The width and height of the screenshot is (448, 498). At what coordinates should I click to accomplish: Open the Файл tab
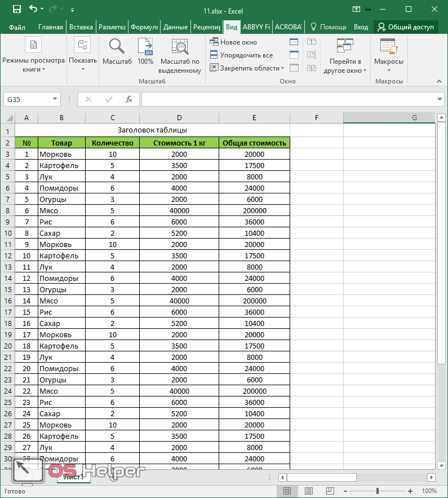pyautogui.click(x=17, y=27)
